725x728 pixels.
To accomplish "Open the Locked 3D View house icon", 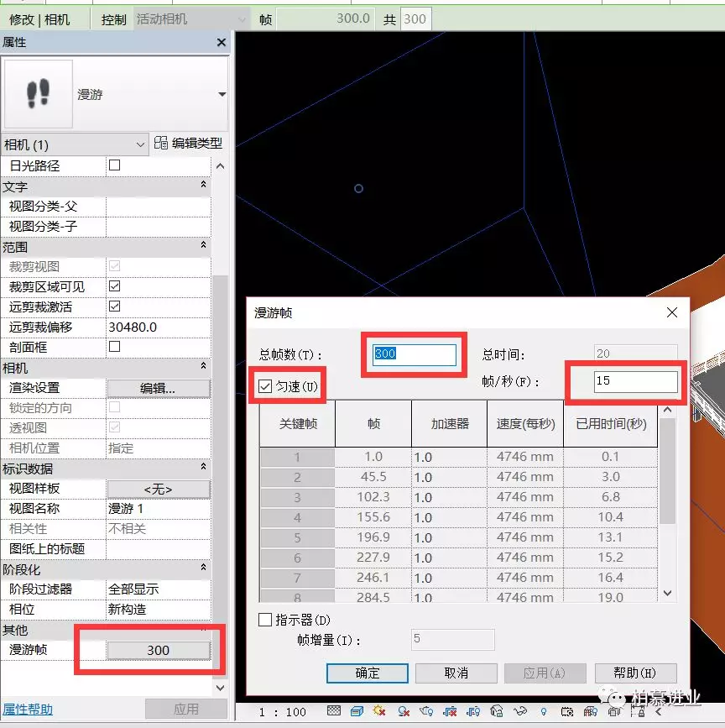I will [496, 711].
